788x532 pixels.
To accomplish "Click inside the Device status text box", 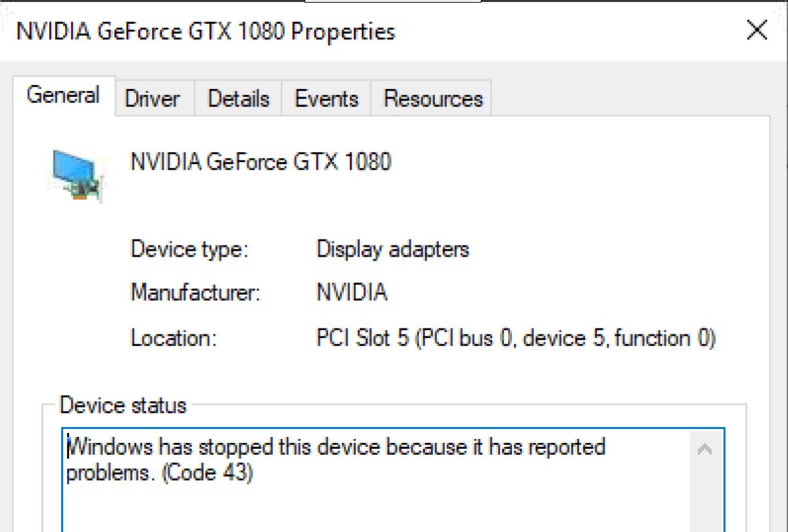I will (x=372, y=499).
